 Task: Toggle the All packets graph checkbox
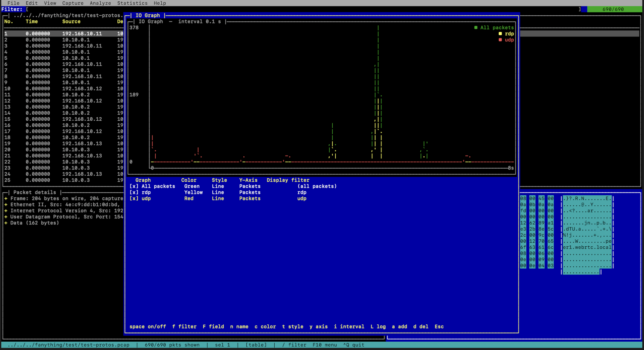[x=134, y=186]
